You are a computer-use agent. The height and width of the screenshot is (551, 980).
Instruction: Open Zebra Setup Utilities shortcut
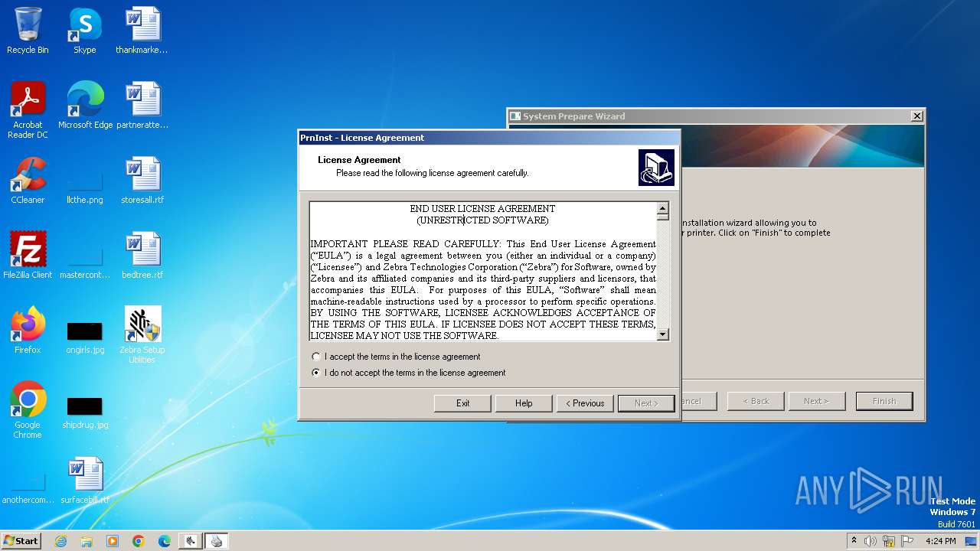(x=142, y=335)
